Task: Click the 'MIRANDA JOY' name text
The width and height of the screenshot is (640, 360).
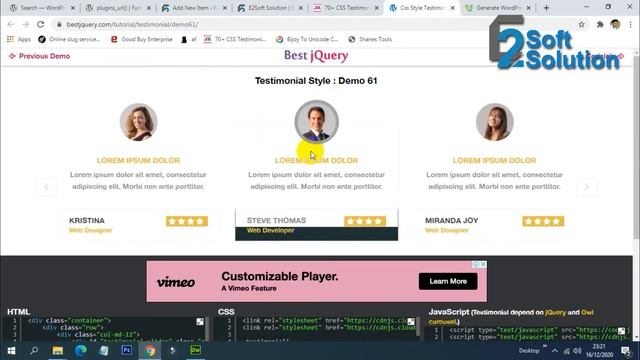Action: (x=451, y=220)
